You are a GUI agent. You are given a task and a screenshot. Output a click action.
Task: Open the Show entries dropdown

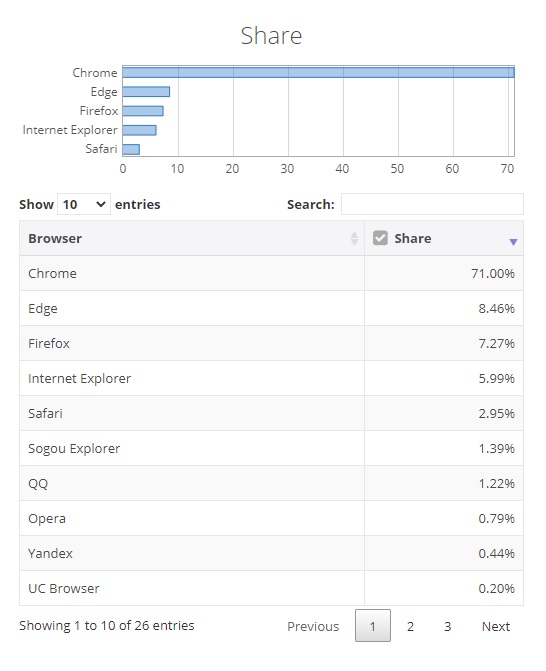pyautogui.click(x=83, y=204)
